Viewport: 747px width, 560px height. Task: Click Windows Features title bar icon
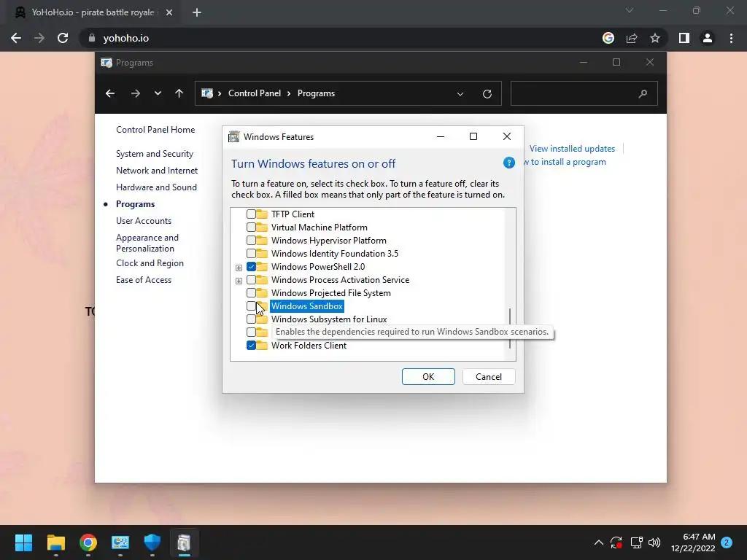(234, 137)
